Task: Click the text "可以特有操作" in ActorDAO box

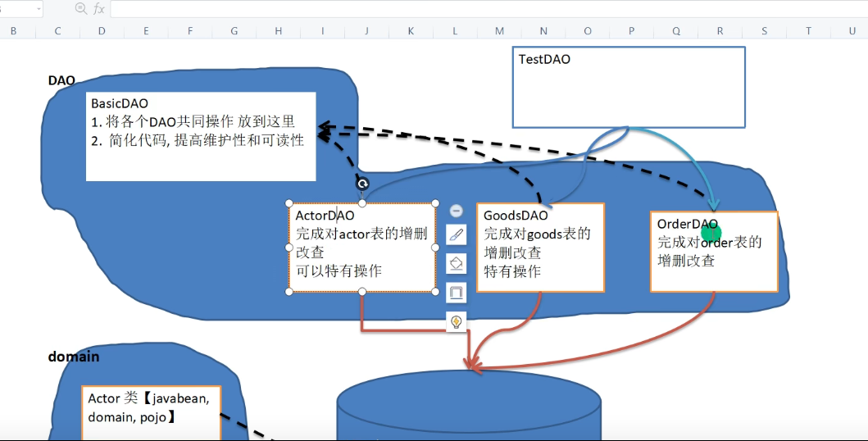Action: click(x=339, y=271)
